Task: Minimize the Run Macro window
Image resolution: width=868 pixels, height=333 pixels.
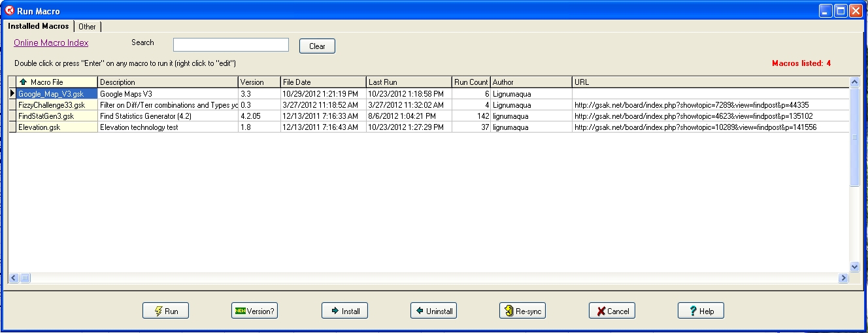Action: point(826,10)
